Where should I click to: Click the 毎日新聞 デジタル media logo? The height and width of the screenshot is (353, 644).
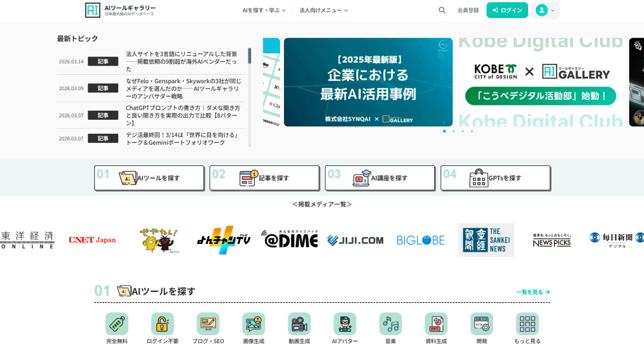616,240
